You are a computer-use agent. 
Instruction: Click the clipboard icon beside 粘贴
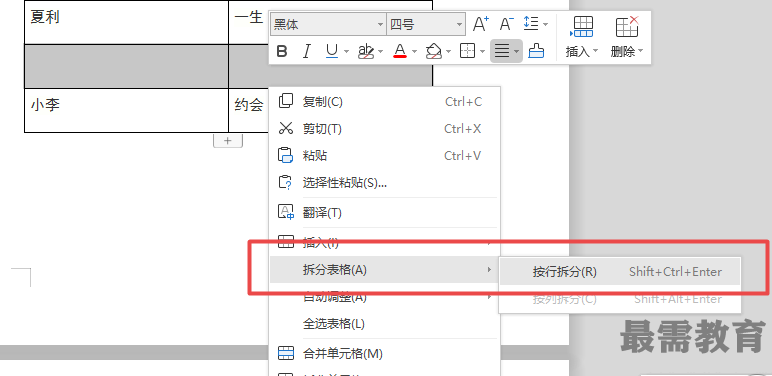click(x=286, y=156)
